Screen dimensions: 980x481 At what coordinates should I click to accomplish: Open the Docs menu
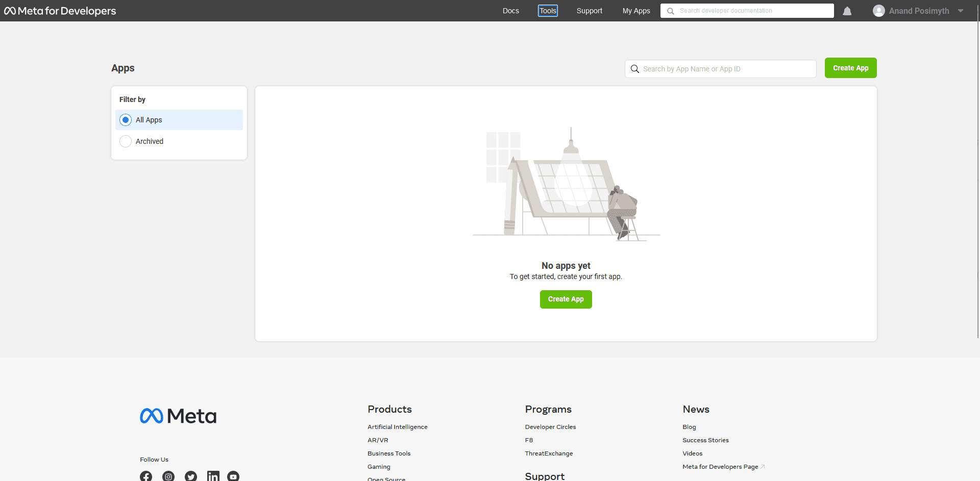(510, 11)
